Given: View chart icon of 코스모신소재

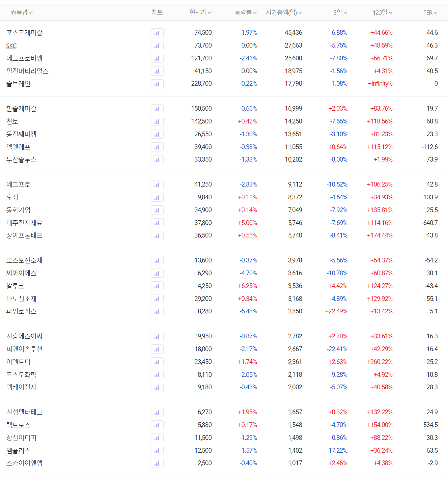Looking at the screenshot, I should tap(157, 260).
